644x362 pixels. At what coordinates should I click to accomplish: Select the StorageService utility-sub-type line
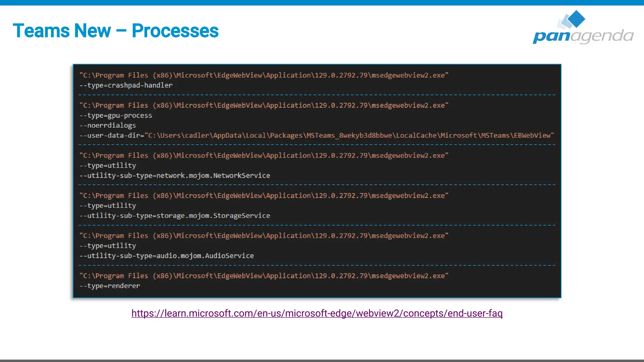tap(175, 216)
